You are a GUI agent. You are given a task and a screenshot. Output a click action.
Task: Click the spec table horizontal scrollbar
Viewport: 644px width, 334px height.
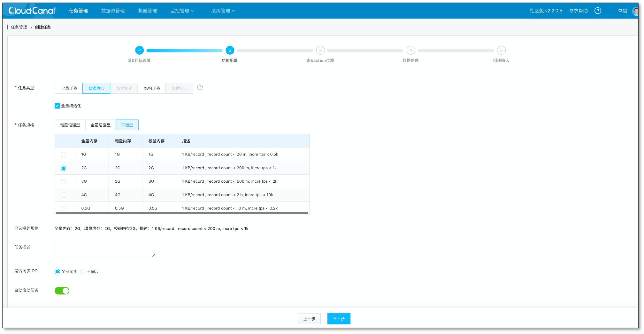[182, 213]
